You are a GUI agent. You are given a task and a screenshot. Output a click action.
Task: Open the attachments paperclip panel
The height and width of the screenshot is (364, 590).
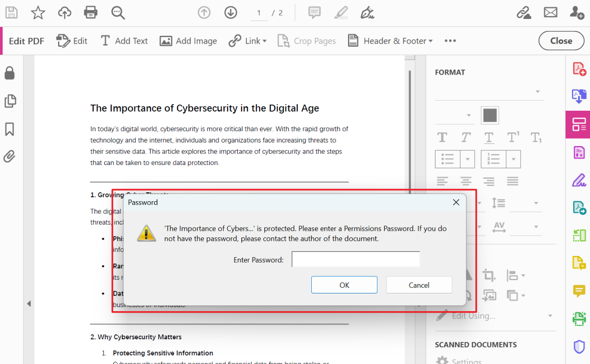[x=10, y=156]
